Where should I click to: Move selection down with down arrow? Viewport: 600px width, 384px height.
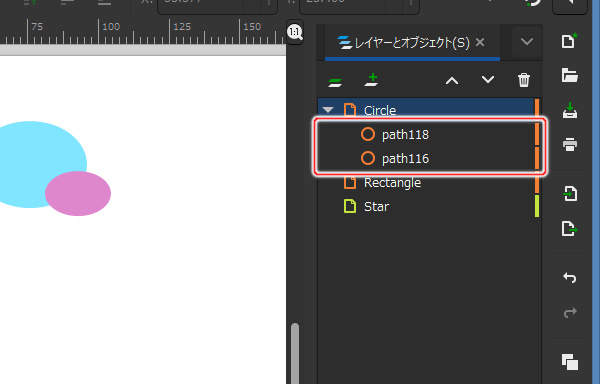tap(488, 80)
